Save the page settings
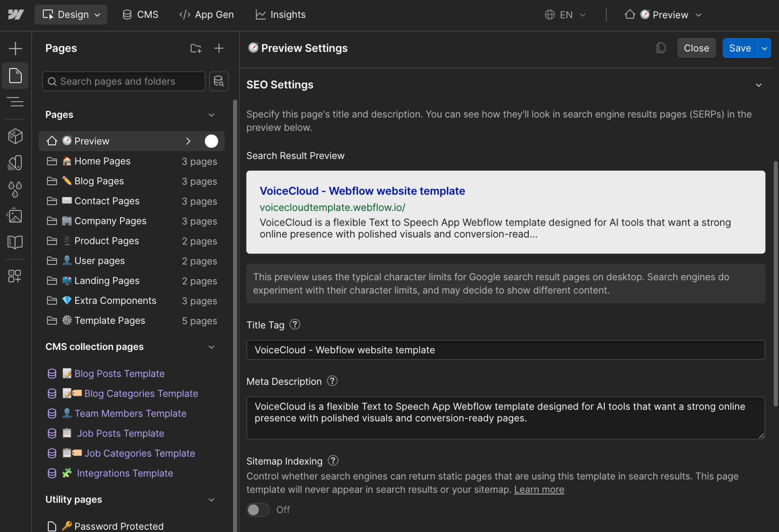The image size is (779, 532). tap(740, 48)
